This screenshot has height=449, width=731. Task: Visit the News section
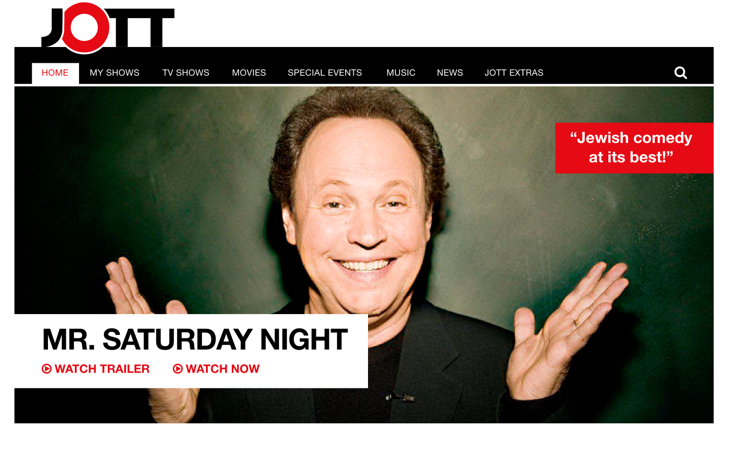[450, 73]
